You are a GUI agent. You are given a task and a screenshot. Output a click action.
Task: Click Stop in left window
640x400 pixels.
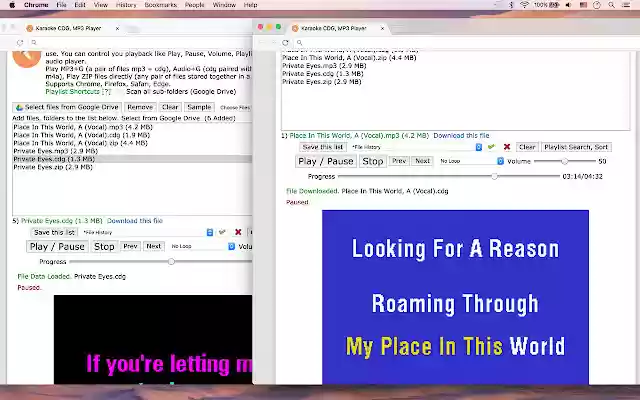(104, 247)
